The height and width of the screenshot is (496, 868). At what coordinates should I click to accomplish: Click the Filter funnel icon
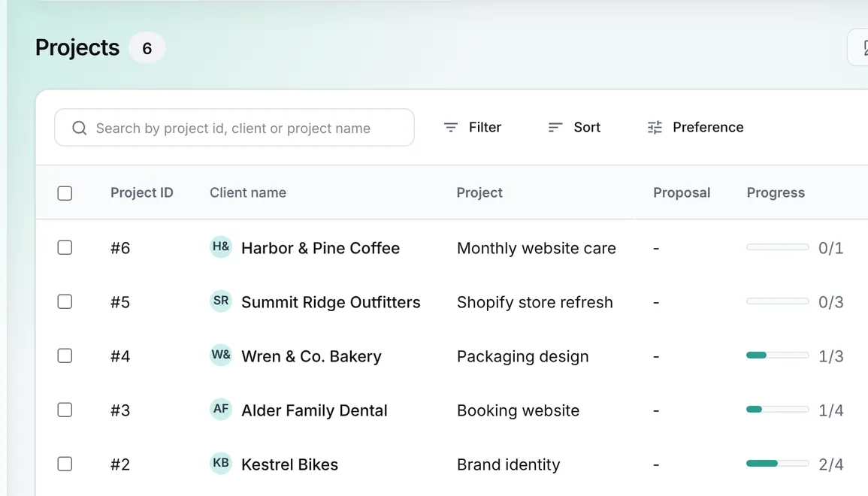451,127
